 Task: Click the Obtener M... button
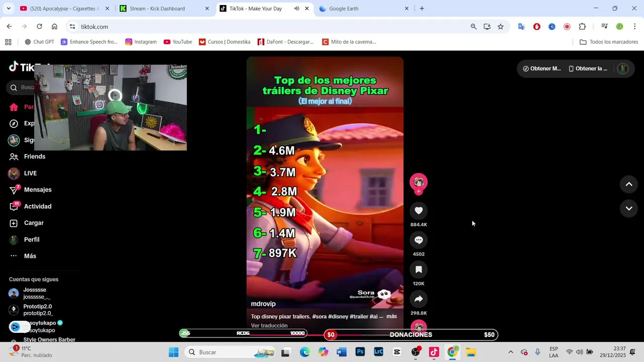tap(542, 69)
